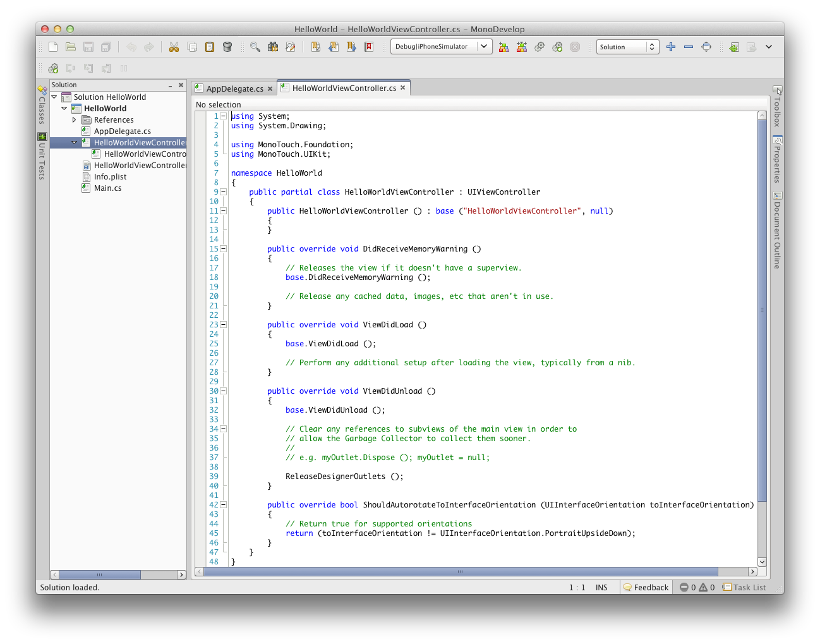Click the Find and Replace pencil icon
Viewport: 820px width, 644px height.
point(291,47)
